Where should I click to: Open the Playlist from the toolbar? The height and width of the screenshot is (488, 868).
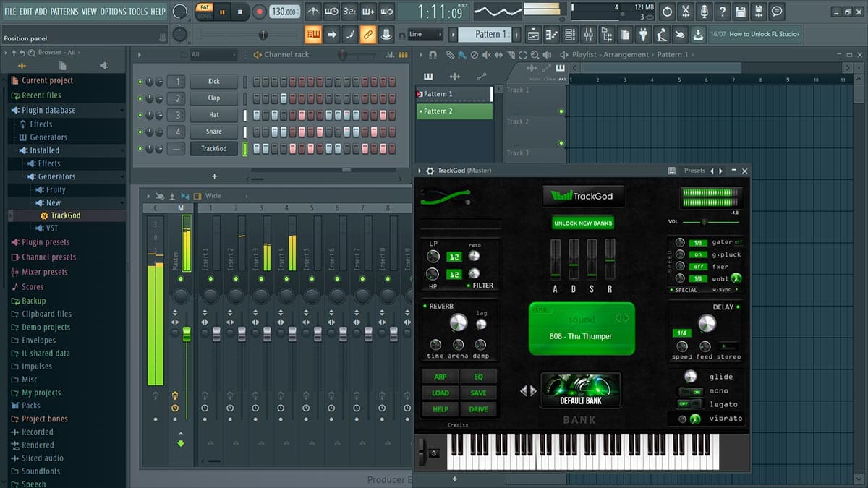click(533, 35)
